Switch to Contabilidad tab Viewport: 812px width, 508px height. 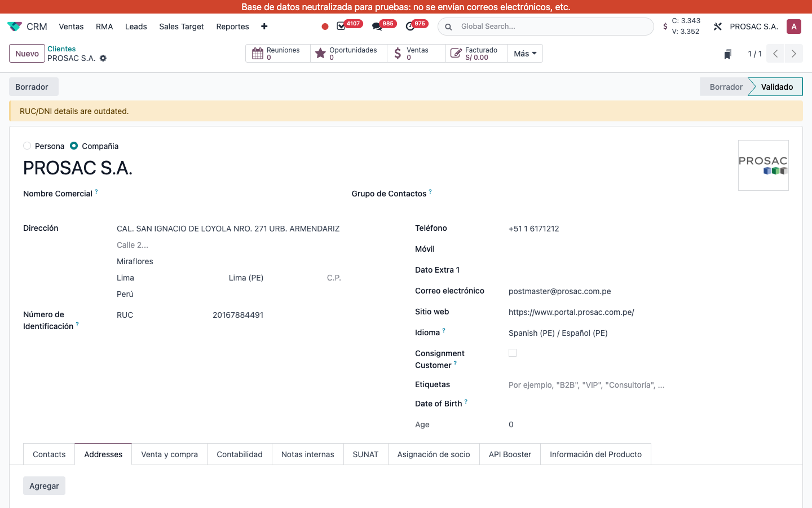coord(240,454)
